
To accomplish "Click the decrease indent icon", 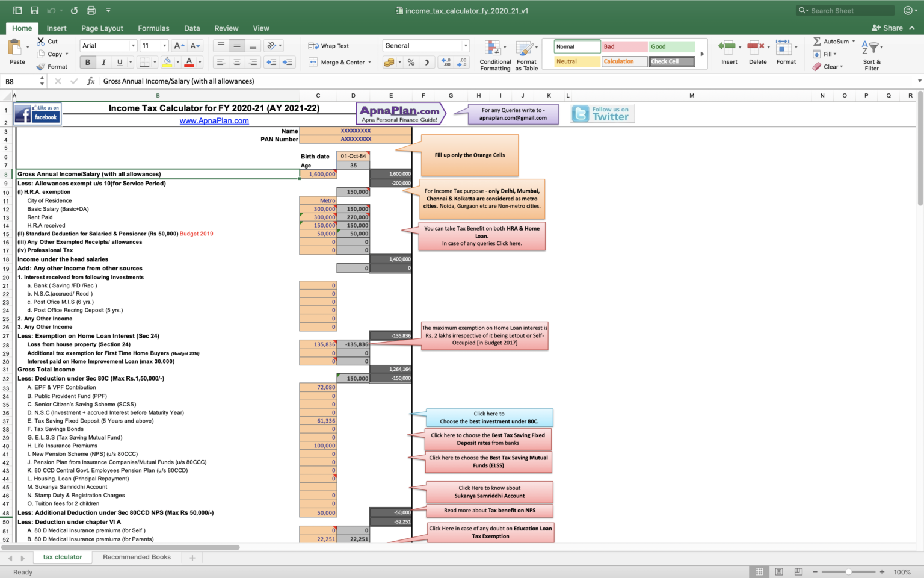I will click(x=271, y=62).
